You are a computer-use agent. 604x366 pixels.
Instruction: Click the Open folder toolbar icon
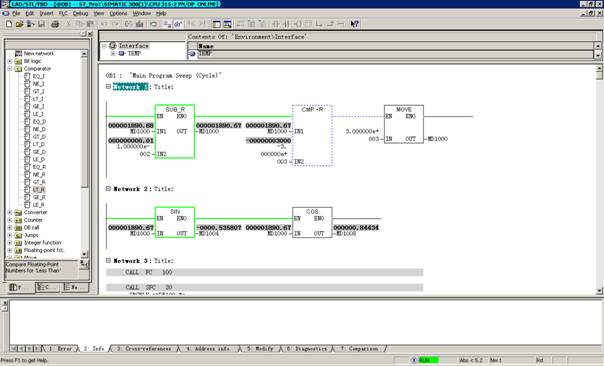19,24
